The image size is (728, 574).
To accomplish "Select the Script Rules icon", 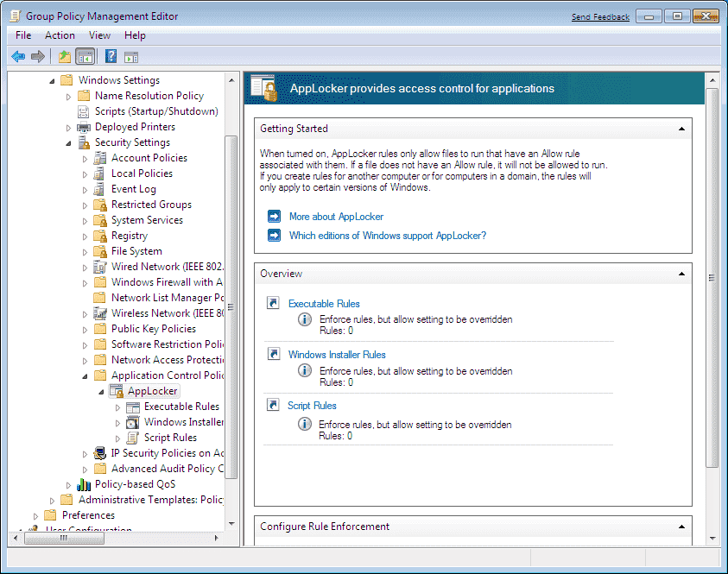I will click(x=130, y=437).
